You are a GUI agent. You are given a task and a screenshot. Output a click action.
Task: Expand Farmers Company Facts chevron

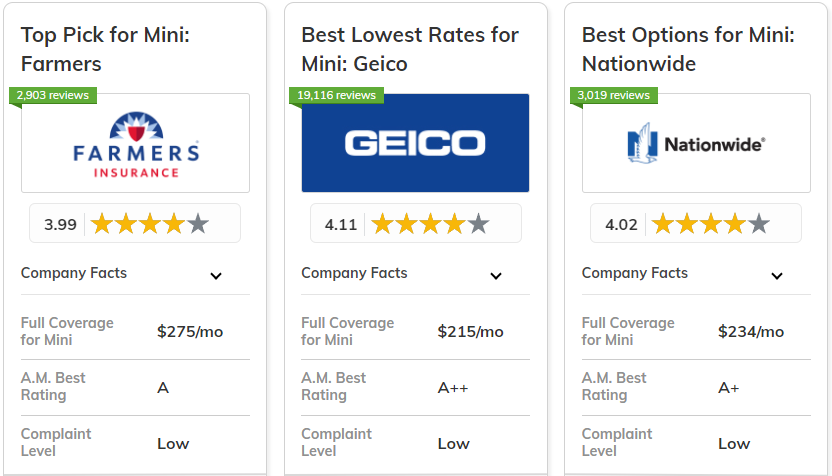tap(215, 276)
